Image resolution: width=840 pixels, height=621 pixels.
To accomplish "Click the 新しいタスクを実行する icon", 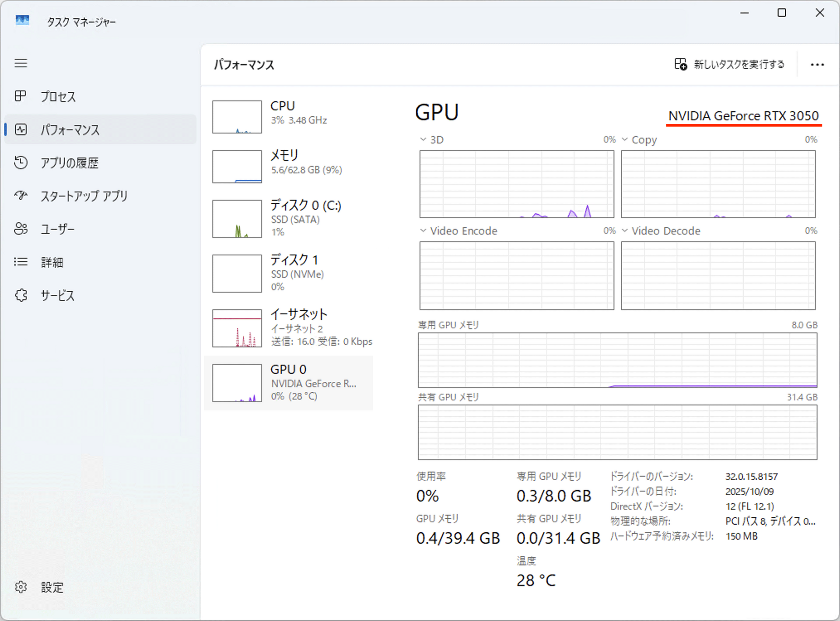I will (x=680, y=64).
